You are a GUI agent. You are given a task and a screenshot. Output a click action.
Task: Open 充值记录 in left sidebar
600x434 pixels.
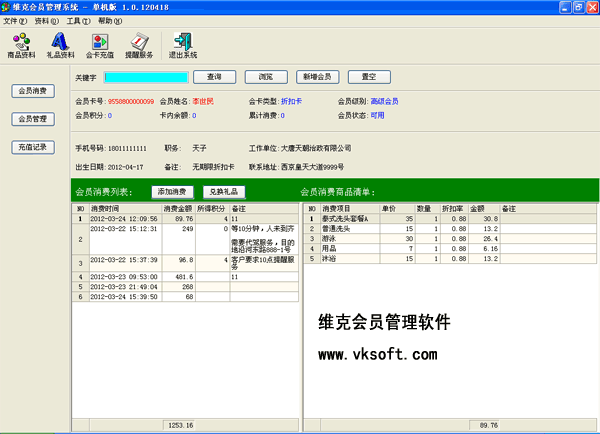pyautogui.click(x=33, y=147)
